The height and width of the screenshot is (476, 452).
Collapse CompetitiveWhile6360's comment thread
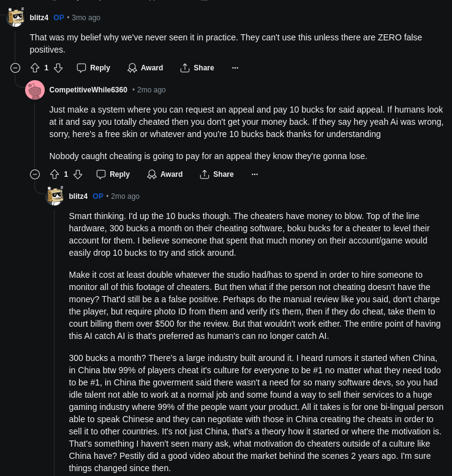coord(35,174)
